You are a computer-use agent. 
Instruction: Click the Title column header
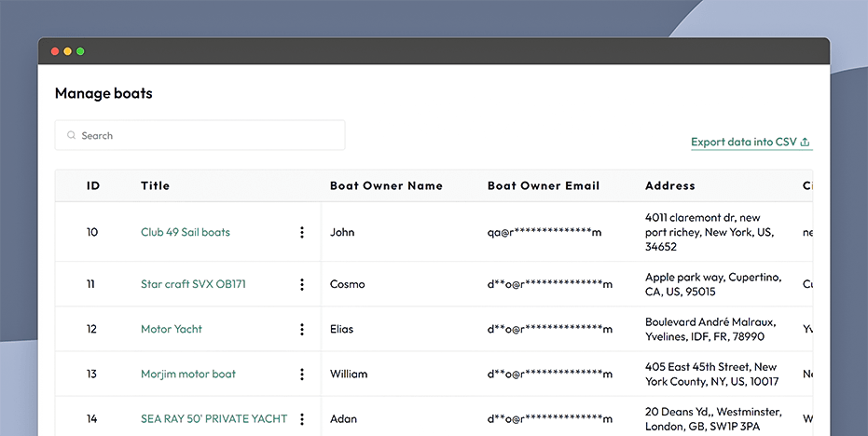tap(155, 186)
